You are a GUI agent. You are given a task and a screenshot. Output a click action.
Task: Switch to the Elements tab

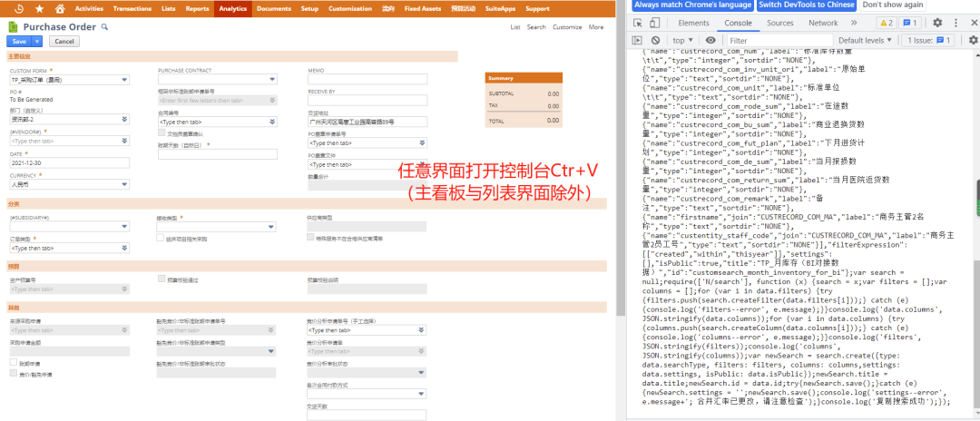pyautogui.click(x=694, y=23)
